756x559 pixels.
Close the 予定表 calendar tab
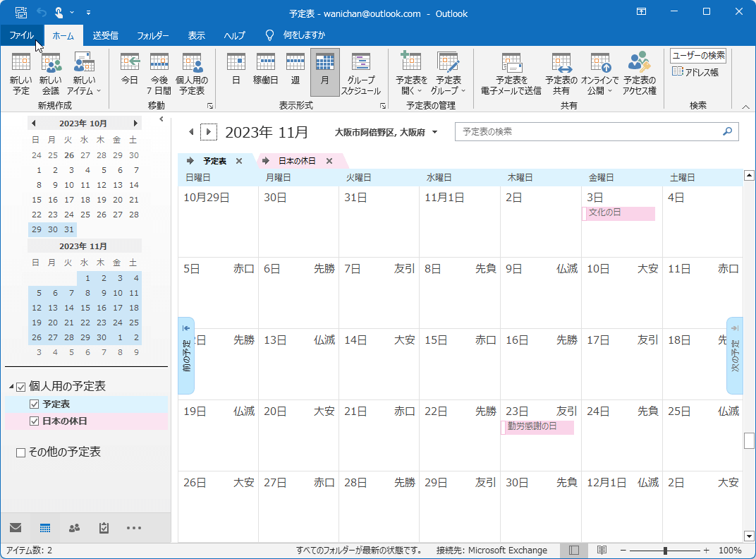239,161
